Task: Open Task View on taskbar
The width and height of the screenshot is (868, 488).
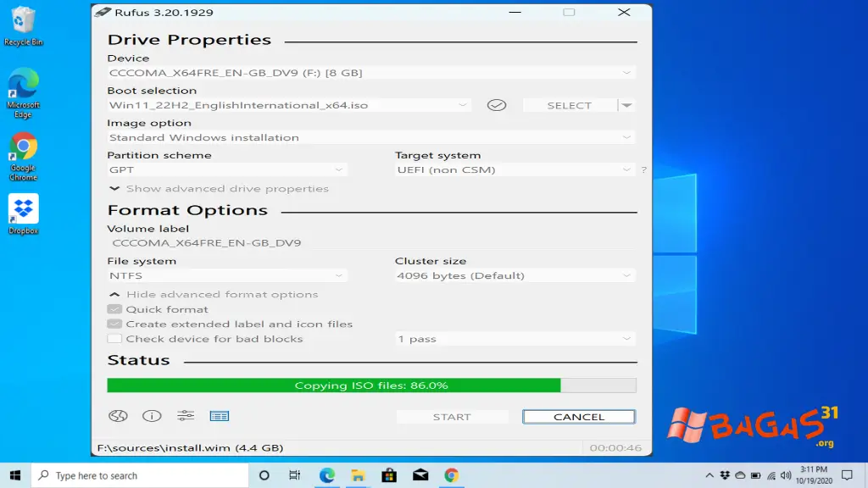Action: tap(294, 475)
